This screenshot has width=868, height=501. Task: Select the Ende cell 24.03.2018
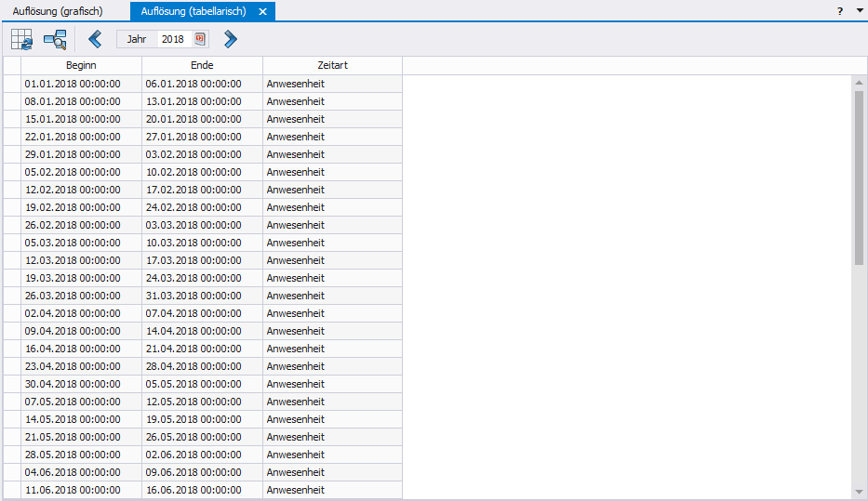(x=194, y=278)
